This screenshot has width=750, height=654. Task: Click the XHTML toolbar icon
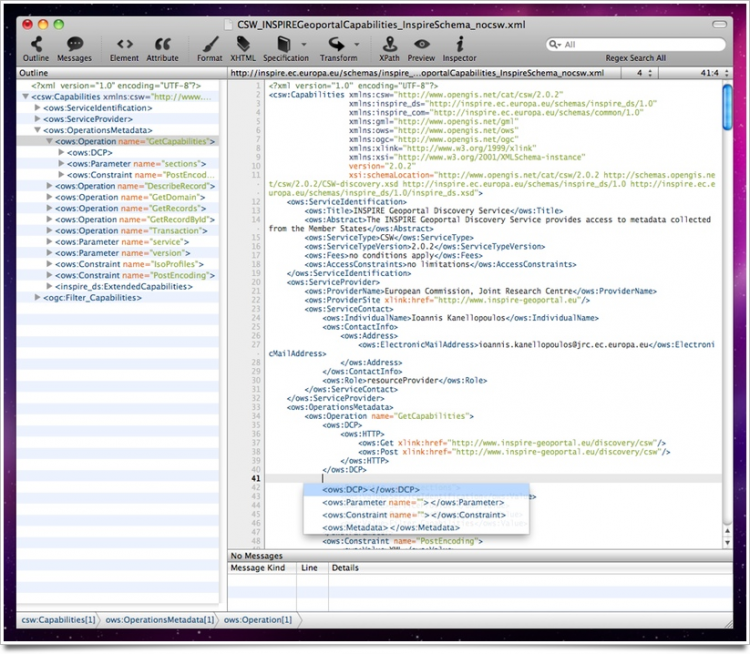243,44
